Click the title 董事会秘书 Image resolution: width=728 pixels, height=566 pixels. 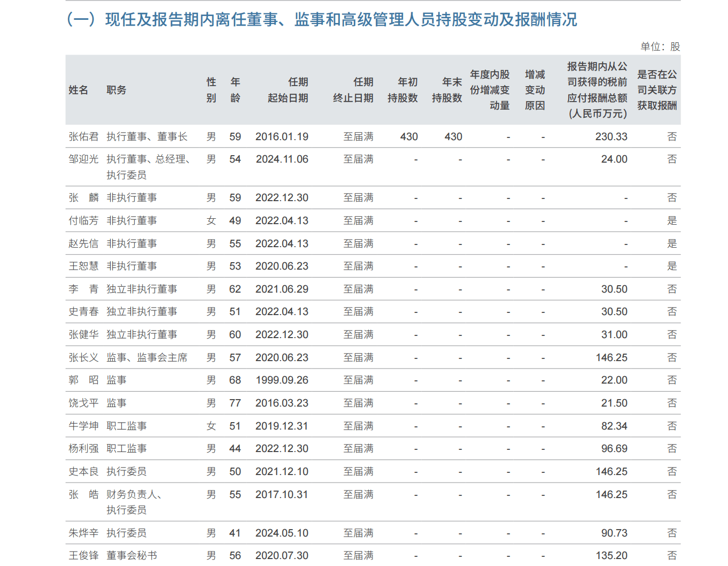[x=131, y=555]
